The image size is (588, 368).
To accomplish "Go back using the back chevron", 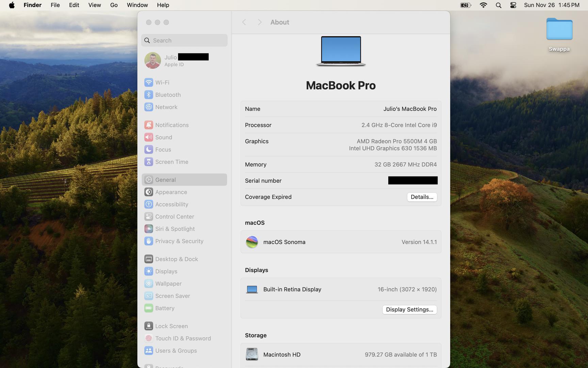I will (x=244, y=22).
